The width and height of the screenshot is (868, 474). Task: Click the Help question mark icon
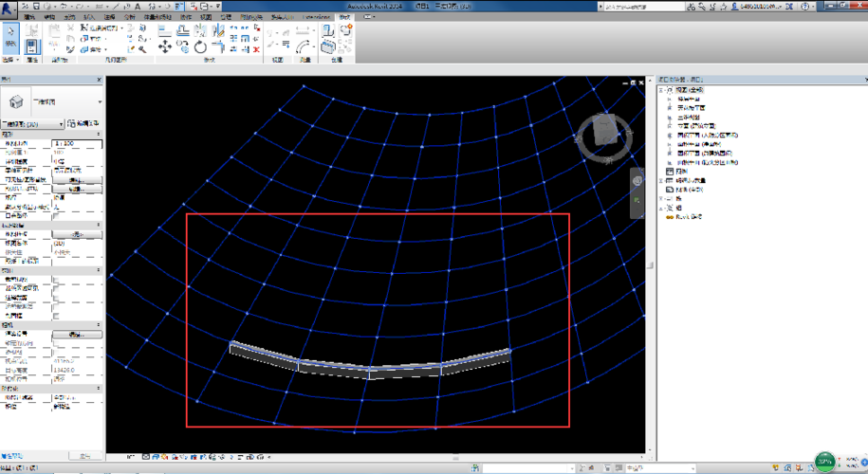804,7
